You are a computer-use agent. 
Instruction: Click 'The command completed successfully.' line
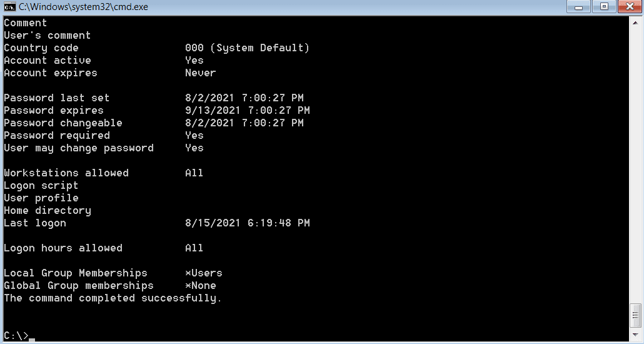click(113, 298)
